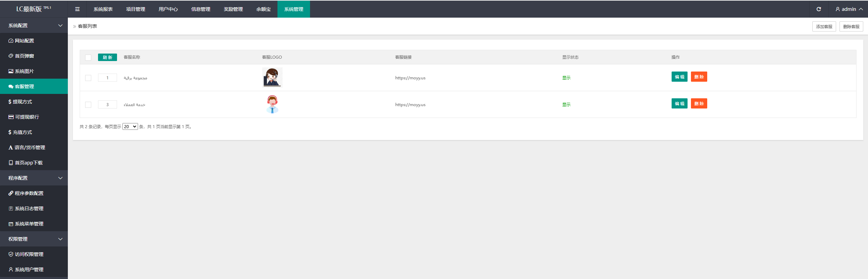The image size is (868, 279).
Task: Open 首页app下载 sidebar item
Action: [x=29, y=163]
